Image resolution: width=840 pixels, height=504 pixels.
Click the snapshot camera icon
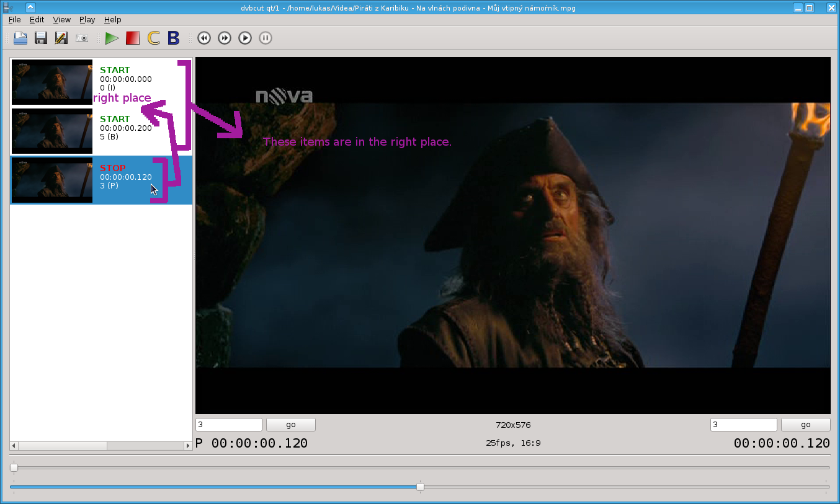point(81,38)
